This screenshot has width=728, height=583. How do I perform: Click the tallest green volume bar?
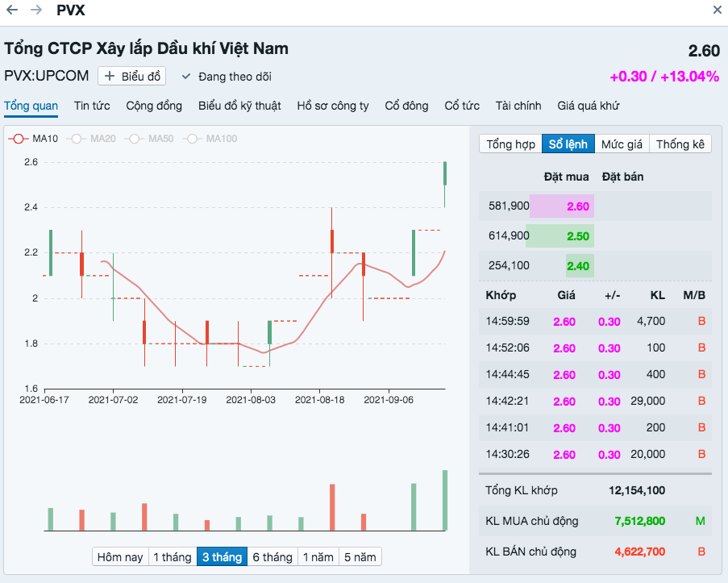(x=445, y=500)
